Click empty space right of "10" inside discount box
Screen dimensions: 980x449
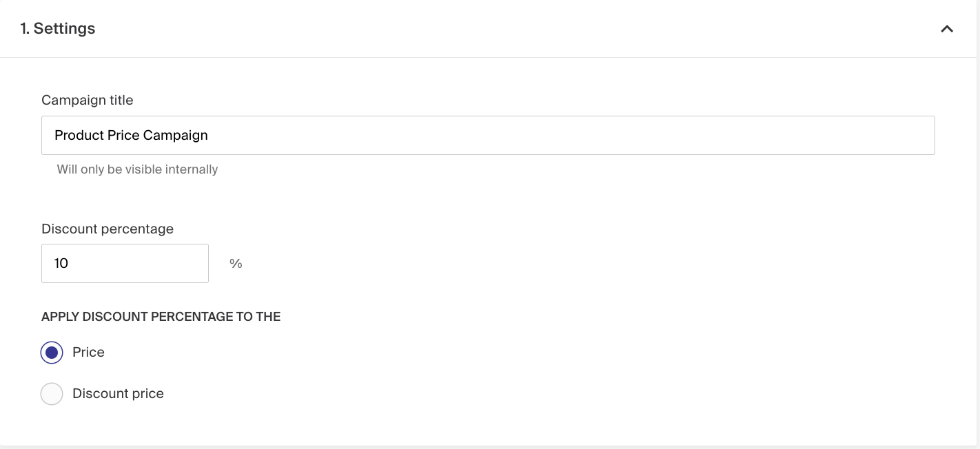(x=152, y=263)
